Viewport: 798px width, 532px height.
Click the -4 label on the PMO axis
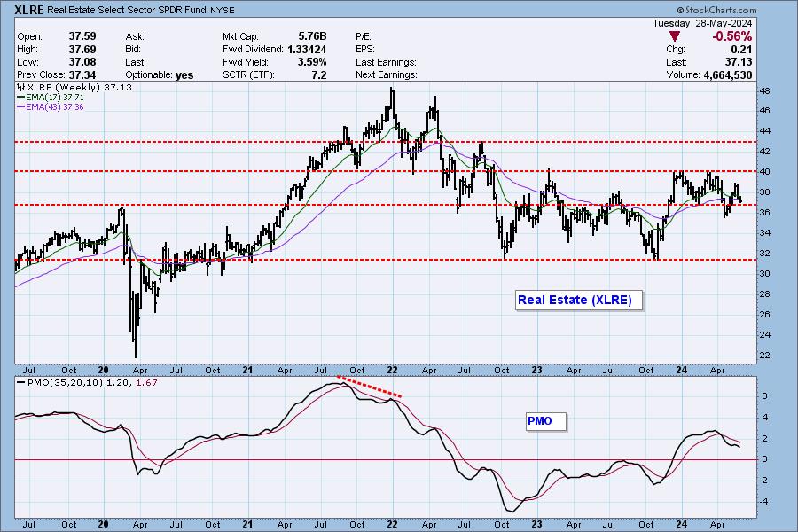764,502
